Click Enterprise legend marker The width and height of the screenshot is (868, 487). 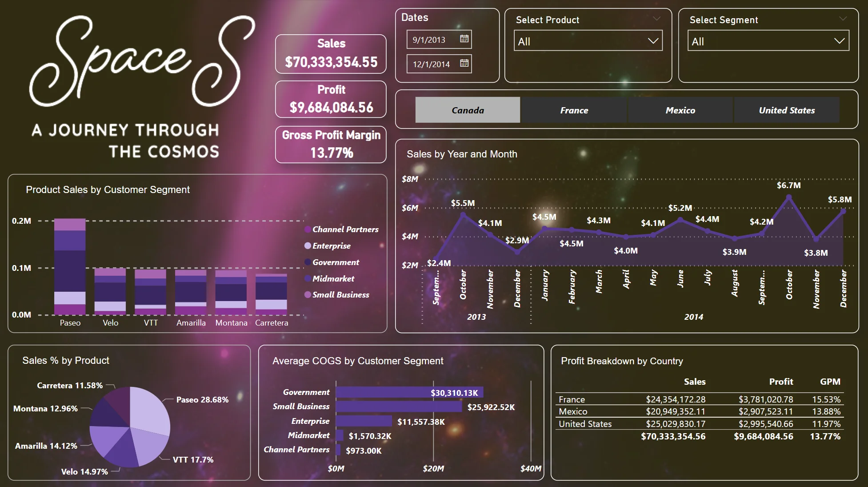pos(308,246)
